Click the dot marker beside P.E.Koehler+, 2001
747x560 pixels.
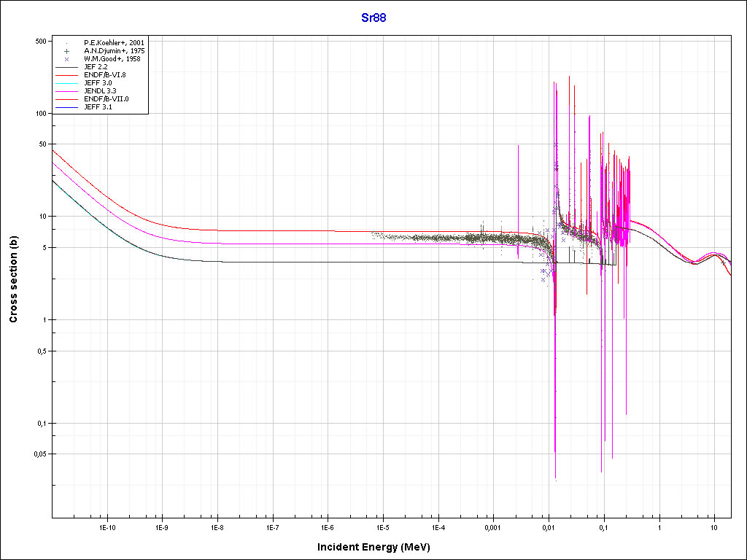66,43
